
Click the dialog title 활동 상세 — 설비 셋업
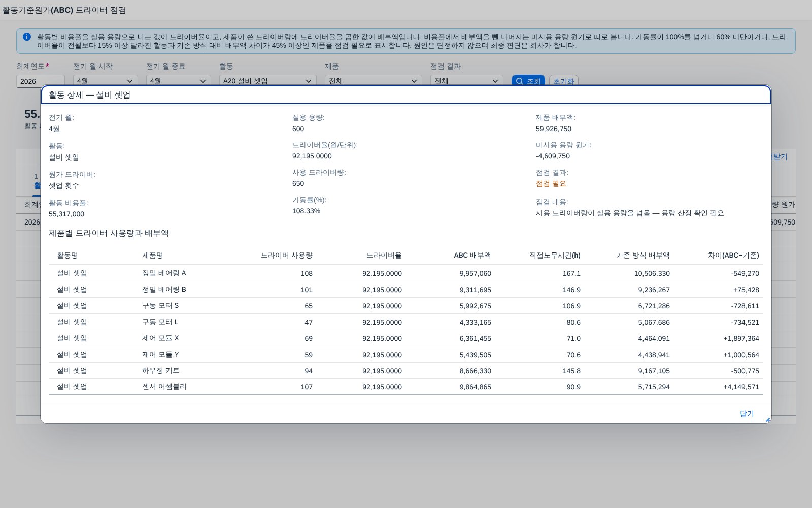[90, 95]
